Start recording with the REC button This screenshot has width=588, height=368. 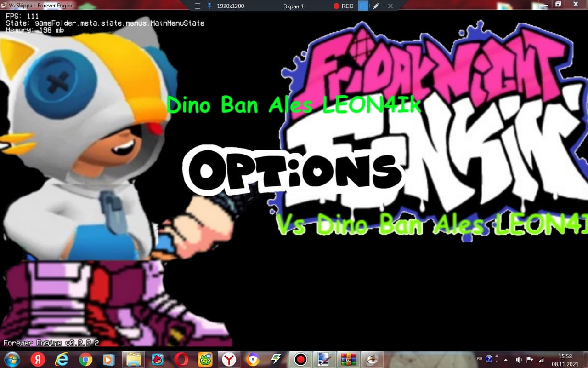pyautogui.click(x=343, y=6)
